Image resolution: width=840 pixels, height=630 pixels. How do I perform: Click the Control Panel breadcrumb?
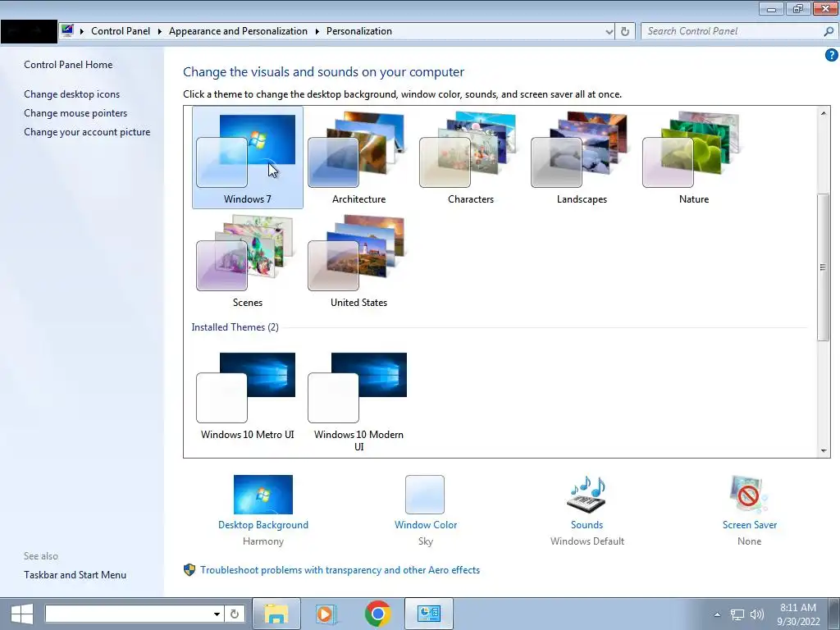tap(121, 31)
